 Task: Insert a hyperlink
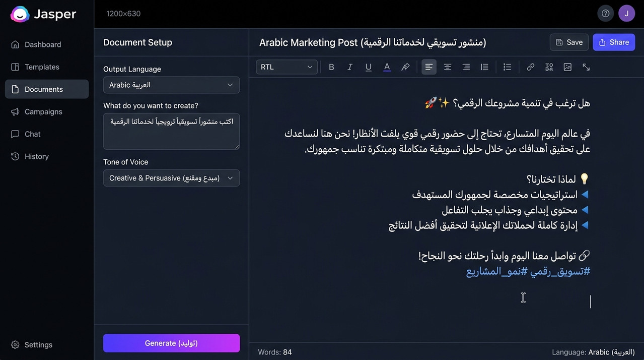pos(530,67)
